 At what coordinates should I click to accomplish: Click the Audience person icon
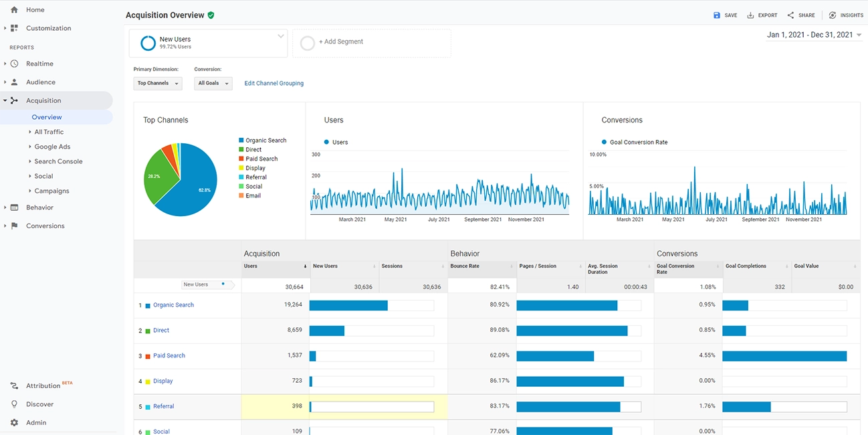tap(14, 82)
